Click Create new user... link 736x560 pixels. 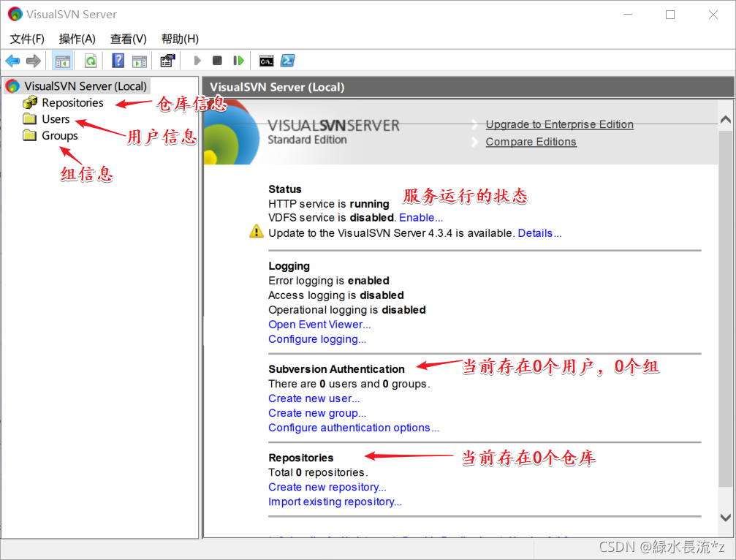pyautogui.click(x=314, y=398)
